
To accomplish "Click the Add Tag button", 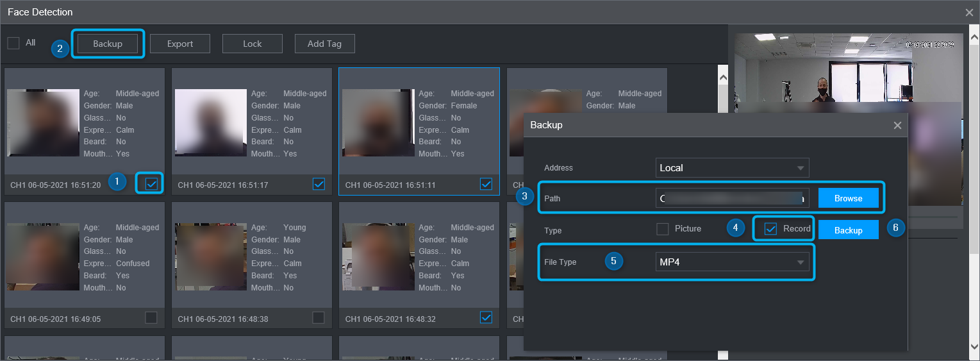I will tap(325, 44).
